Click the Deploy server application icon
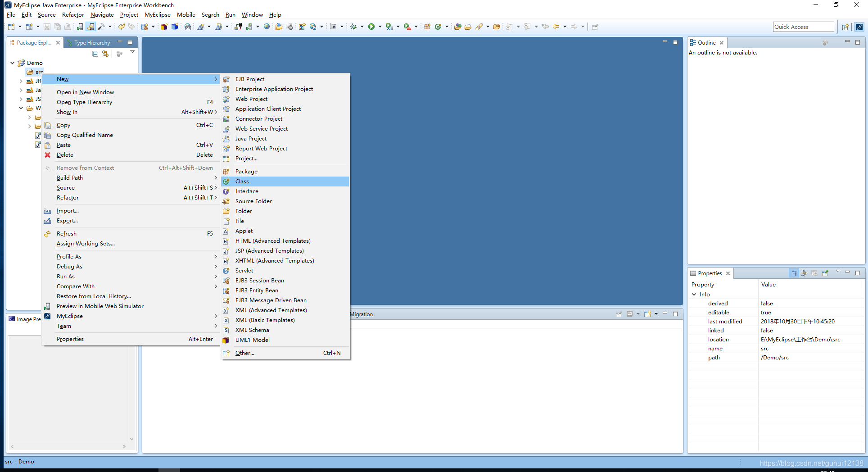868x472 pixels. coord(238,27)
